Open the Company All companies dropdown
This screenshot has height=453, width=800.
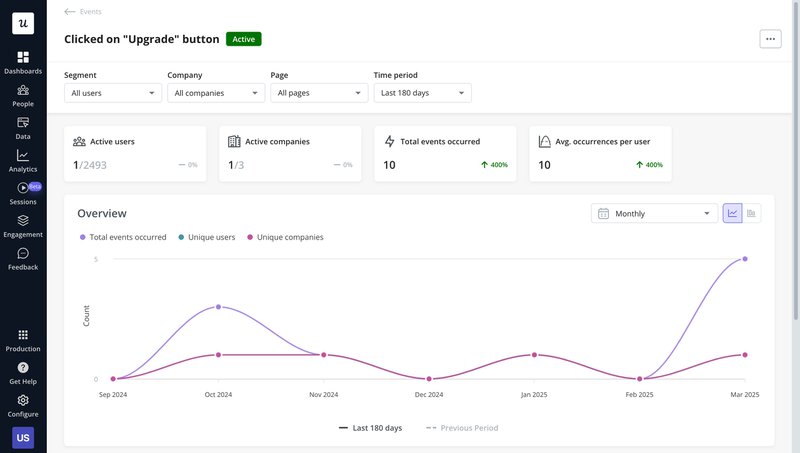215,93
